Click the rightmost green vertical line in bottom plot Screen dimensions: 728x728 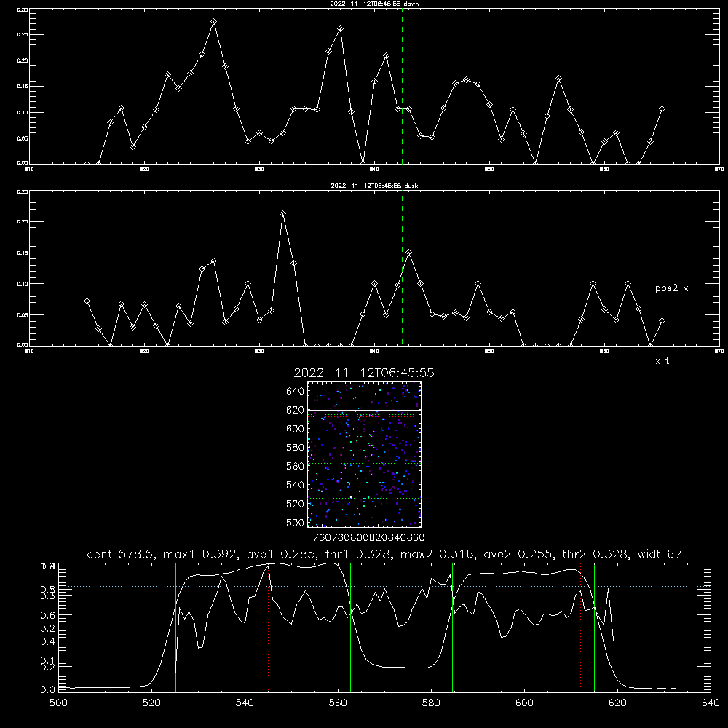(594, 627)
